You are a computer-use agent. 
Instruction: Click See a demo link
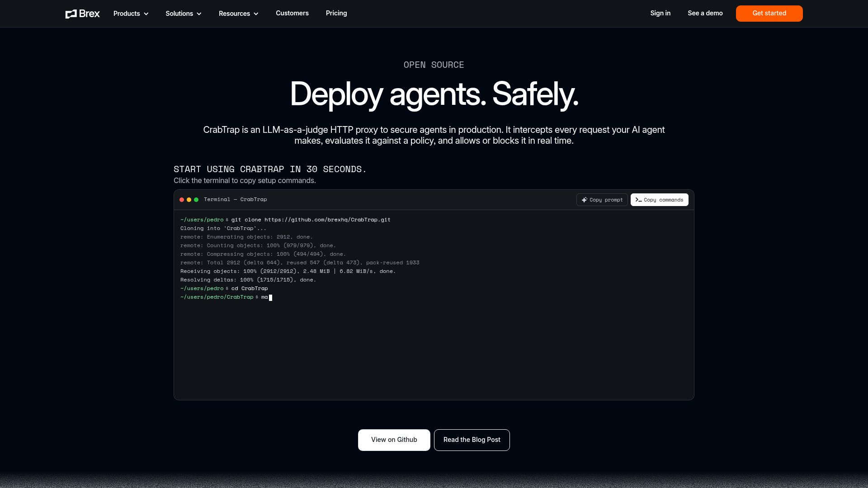click(705, 13)
